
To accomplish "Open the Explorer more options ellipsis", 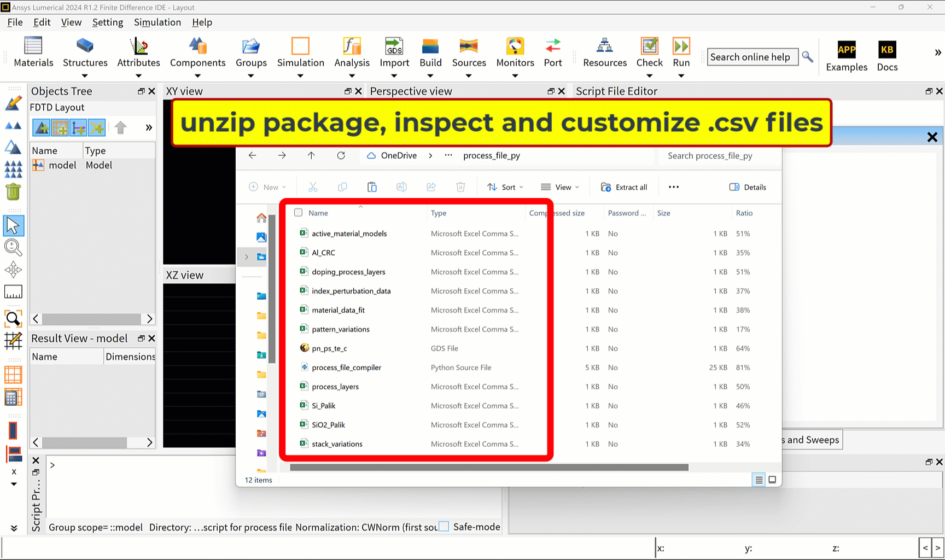I will (x=674, y=187).
